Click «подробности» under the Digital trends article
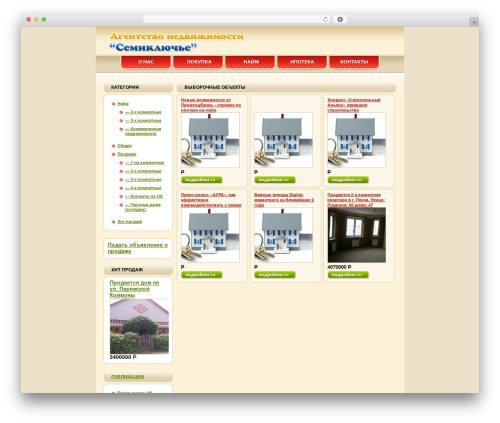Screen dimensions: 500x423 pyautogui.click(x=275, y=275)
